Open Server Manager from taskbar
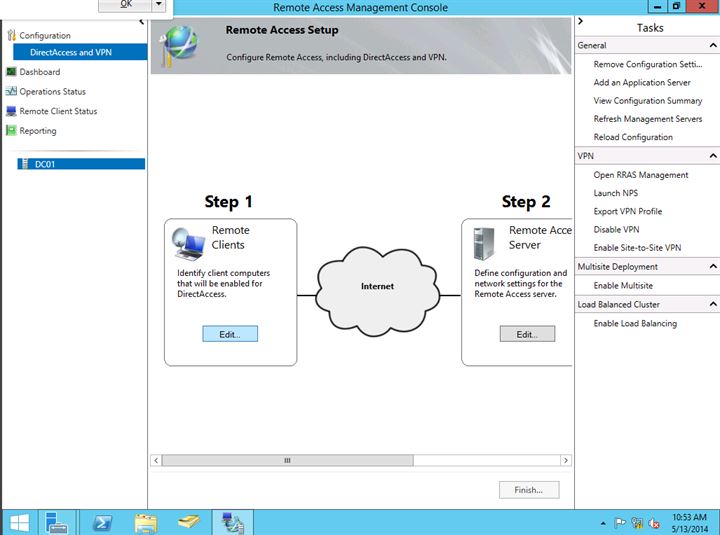 coord(56,523)
